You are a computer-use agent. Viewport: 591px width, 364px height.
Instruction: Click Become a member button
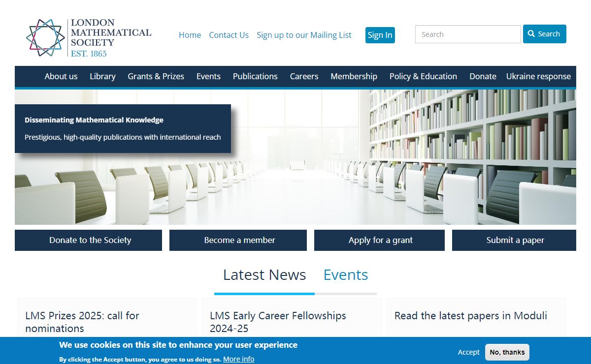[x=238, y=240]
